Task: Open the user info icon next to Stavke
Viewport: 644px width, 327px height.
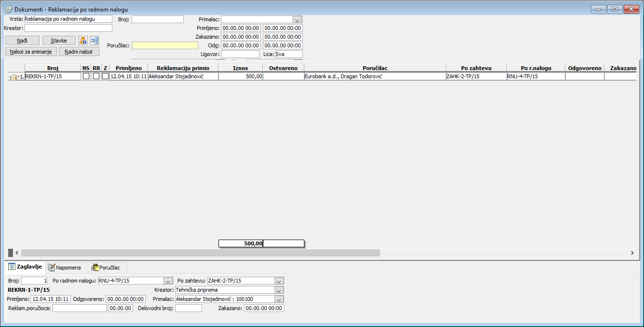Action: point(83,41)
